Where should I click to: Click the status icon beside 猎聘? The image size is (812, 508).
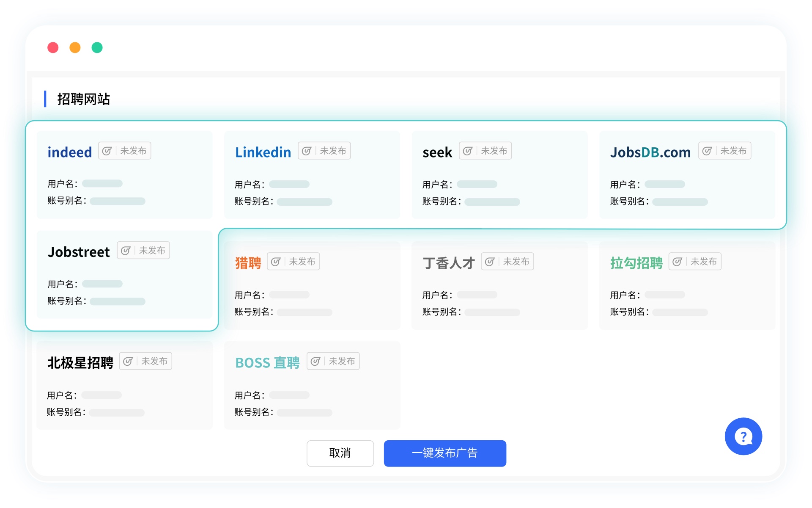pyautogui.click(x=276, y=262)
